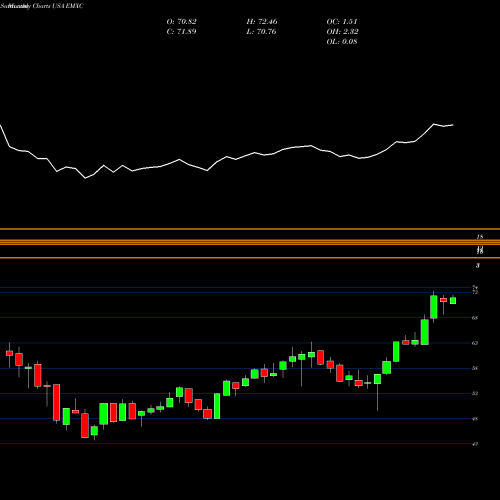Select the high value 'H: 72.46'
500x500 pixels.
[x=262, y=22]
